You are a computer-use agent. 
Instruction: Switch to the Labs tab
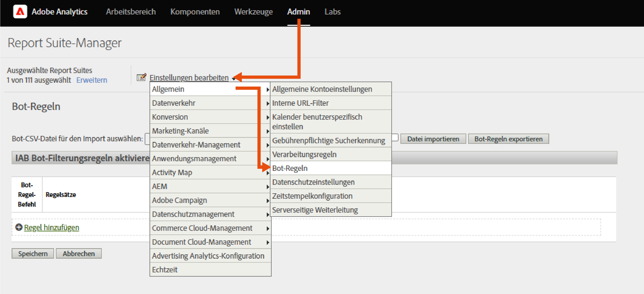(333, 12)
